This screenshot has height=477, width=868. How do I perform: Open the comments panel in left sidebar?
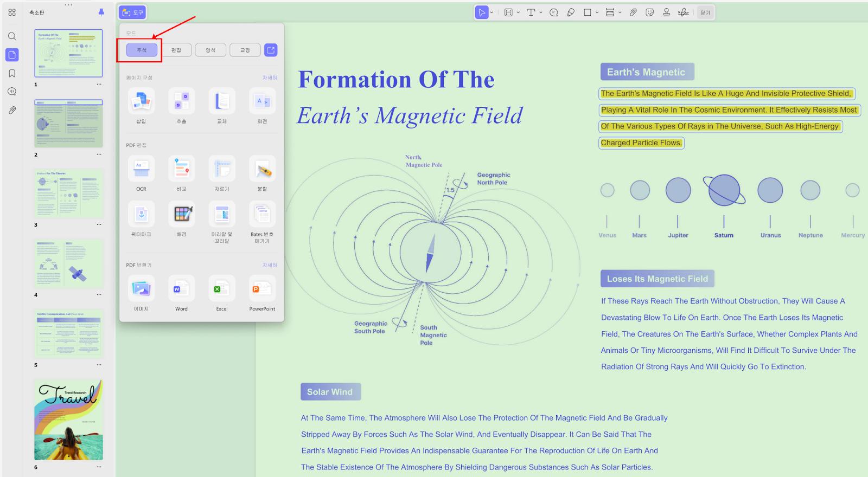pyautogui.click(x=12, y=92)
